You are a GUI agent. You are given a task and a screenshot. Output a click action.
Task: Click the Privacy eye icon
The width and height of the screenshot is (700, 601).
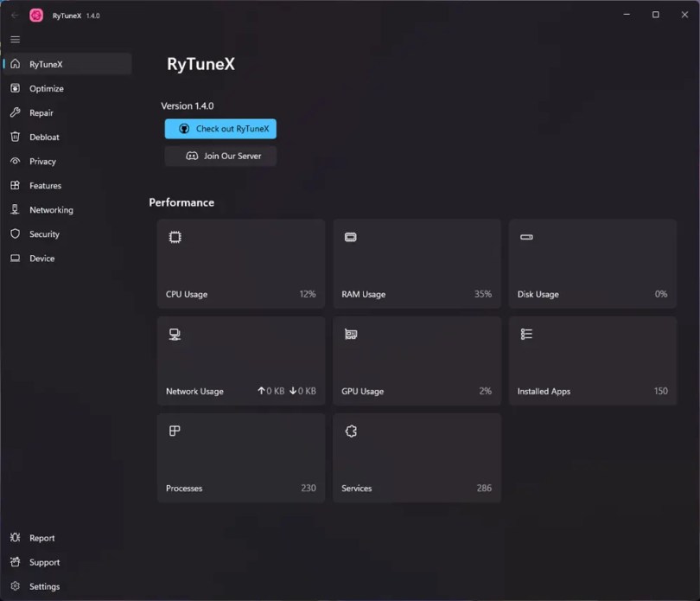tap(16, 161)
